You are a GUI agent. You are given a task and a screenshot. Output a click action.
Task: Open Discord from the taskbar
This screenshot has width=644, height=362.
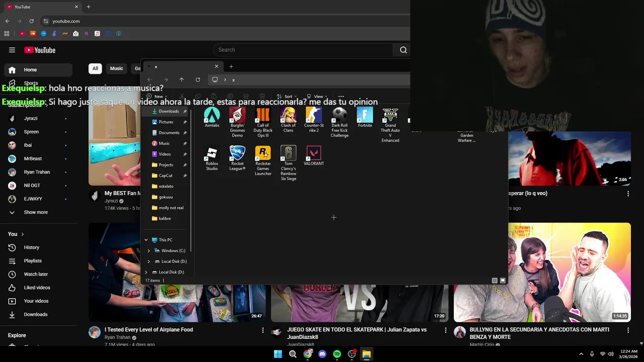click(x=323, y=354)
